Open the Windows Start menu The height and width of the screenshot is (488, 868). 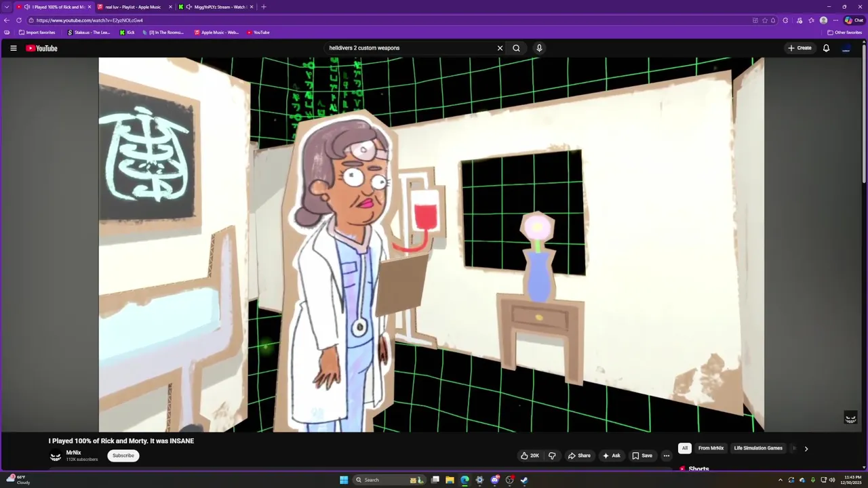(344, 480)
